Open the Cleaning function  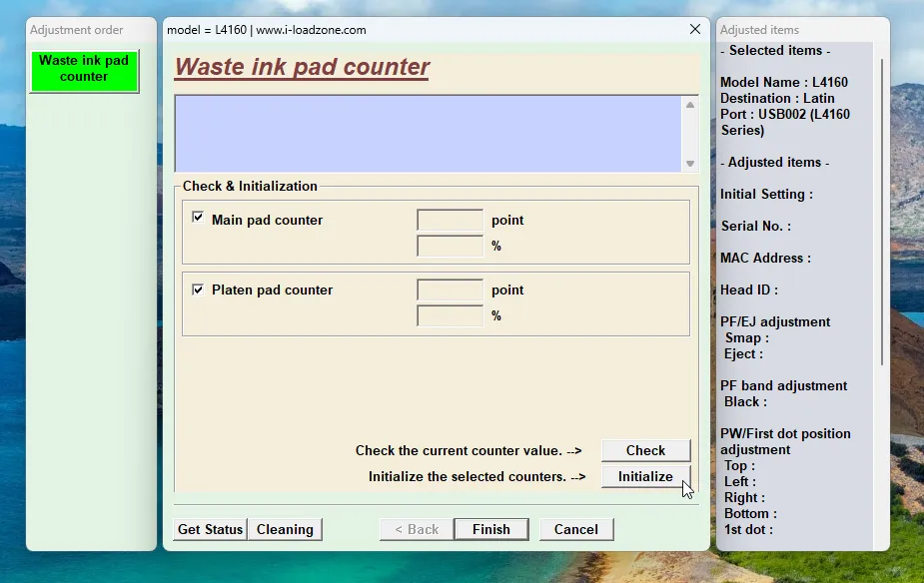[x=285, y=529]
